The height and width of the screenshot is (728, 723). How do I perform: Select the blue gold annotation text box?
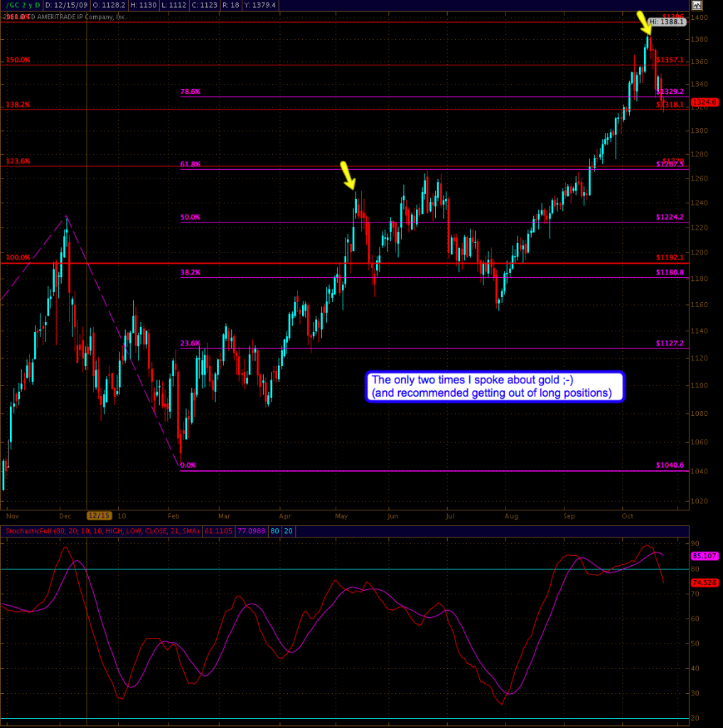click(x=495, y=387)
